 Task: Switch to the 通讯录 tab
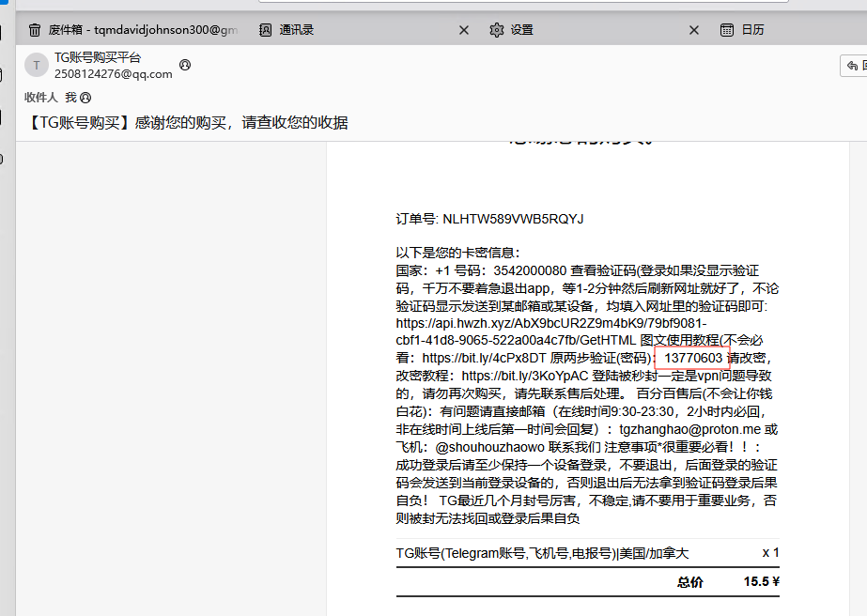(297, 30)
